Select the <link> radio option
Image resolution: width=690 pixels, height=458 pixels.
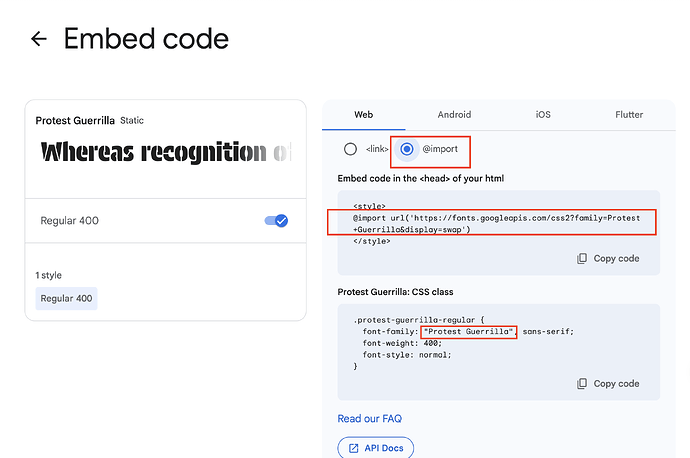pyautogui.click(x=350, y=149)
